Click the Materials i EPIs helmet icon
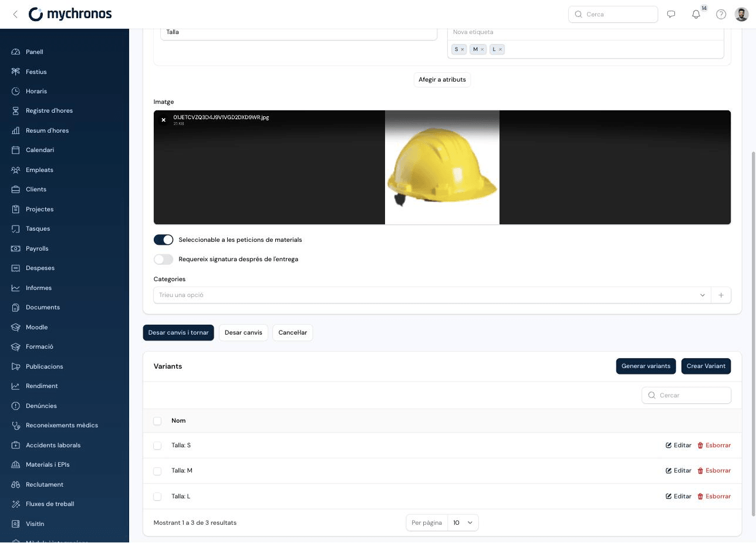Viewport: 756px width, 543px height. pos(16,465)
